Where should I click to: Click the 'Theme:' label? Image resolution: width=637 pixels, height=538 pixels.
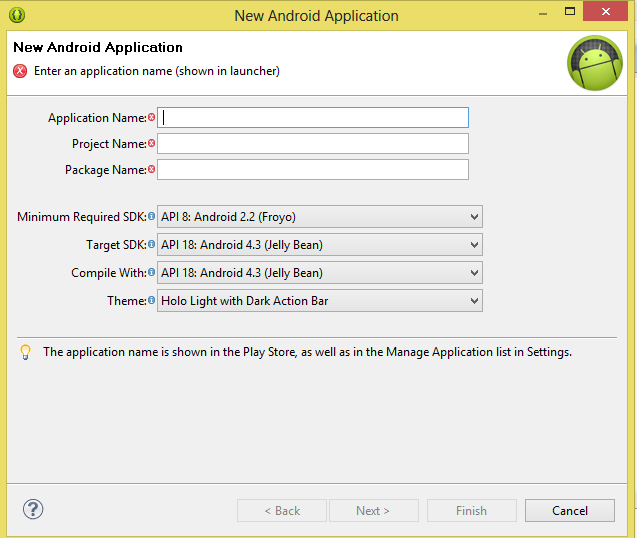pos(127,301)
